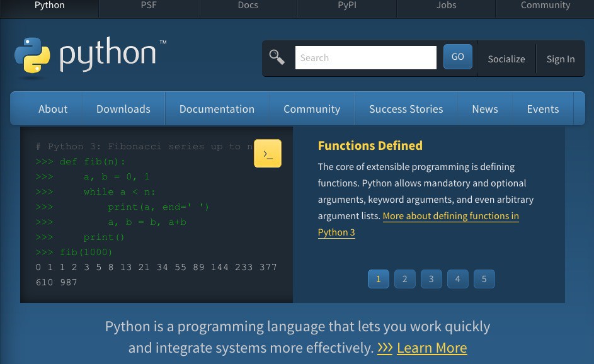Switch to slide 2 of code examples
594x364 pixels.
pos(404,279)
